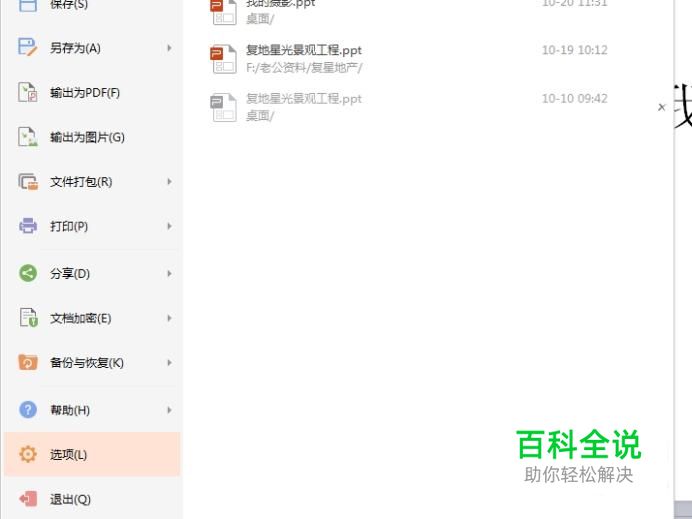Expand the 另存为(A) submenu arrow
692x519 pixels.
point(169,48)
